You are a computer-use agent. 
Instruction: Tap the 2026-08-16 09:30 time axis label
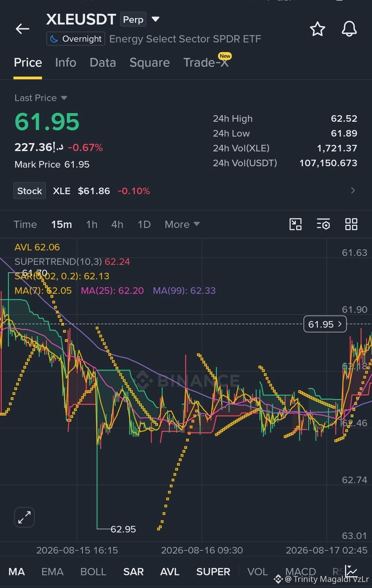(x=202, y=550)
